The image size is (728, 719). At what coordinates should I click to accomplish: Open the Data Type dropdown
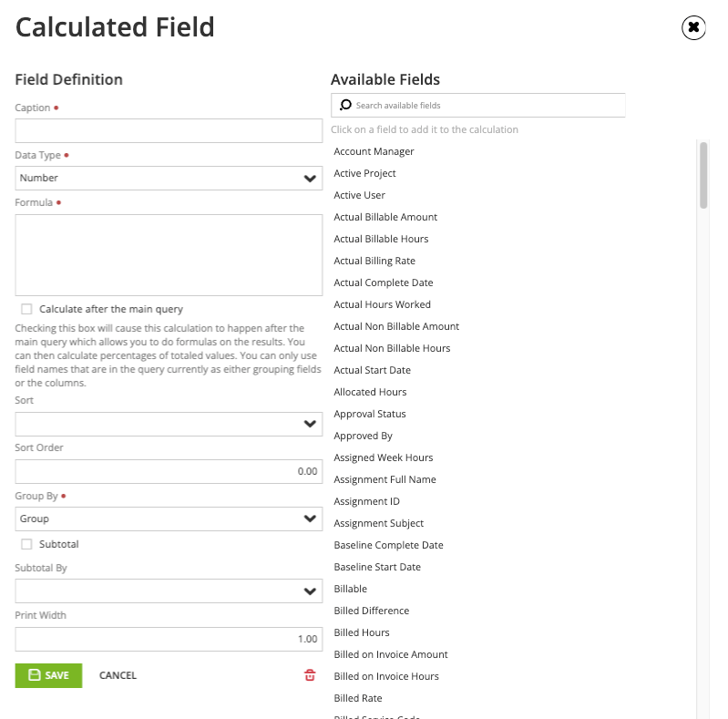[169, 179]
